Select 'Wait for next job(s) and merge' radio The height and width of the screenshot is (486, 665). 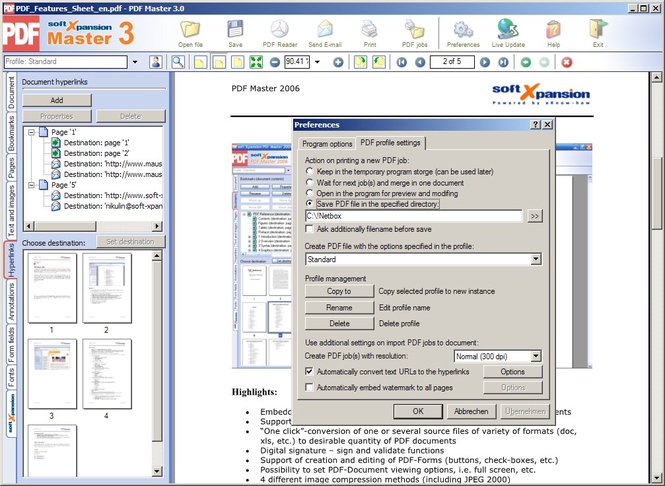coord(310,182)
